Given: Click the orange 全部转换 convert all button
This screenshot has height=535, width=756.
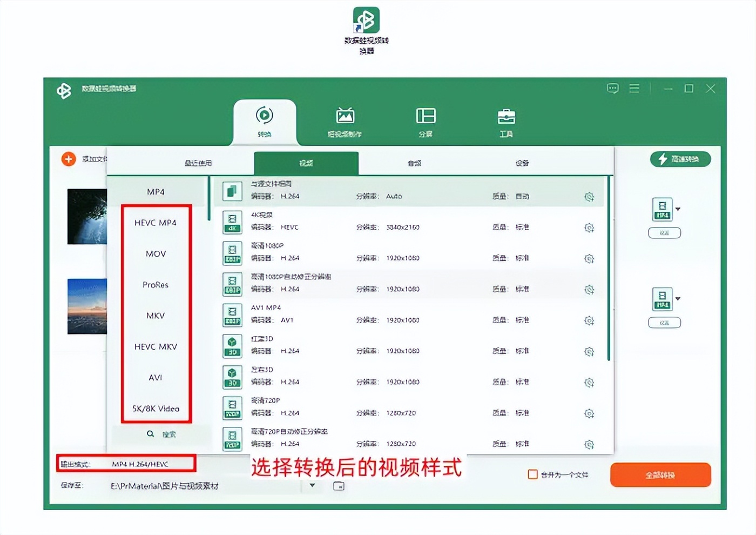Looking at the screenshot, I should 660,474.
